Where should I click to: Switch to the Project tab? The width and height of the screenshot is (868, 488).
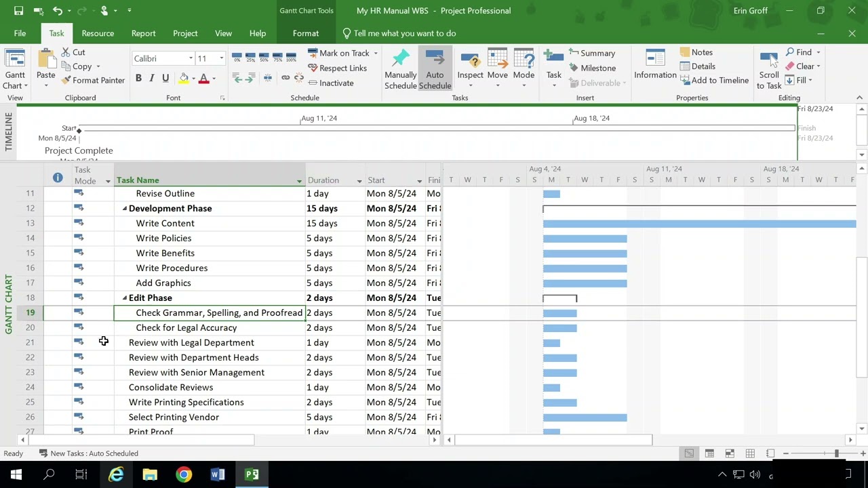pos(185,33)
